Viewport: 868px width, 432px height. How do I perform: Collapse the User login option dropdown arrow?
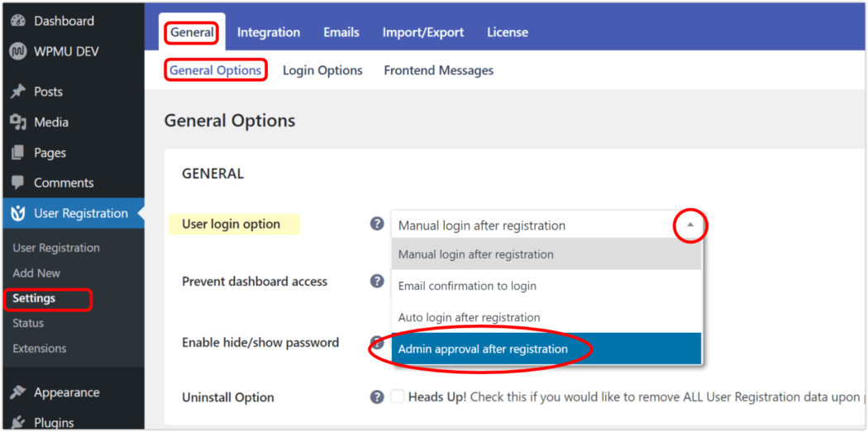(x=690, y=225)
